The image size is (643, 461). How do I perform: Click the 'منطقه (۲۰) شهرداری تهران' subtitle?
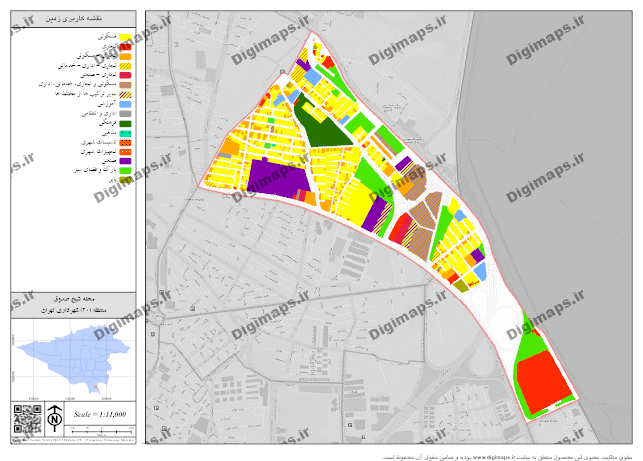coord(74,310)
